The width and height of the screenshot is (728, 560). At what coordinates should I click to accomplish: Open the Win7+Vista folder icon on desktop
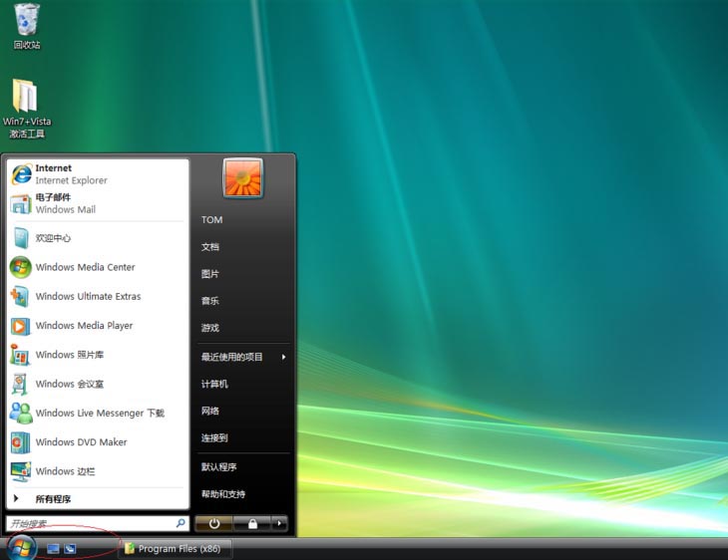tap(27, 108)
